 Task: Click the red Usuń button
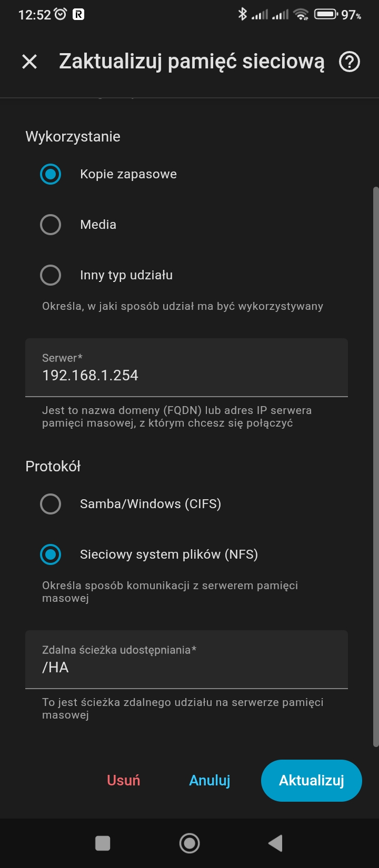click(124, 780)
